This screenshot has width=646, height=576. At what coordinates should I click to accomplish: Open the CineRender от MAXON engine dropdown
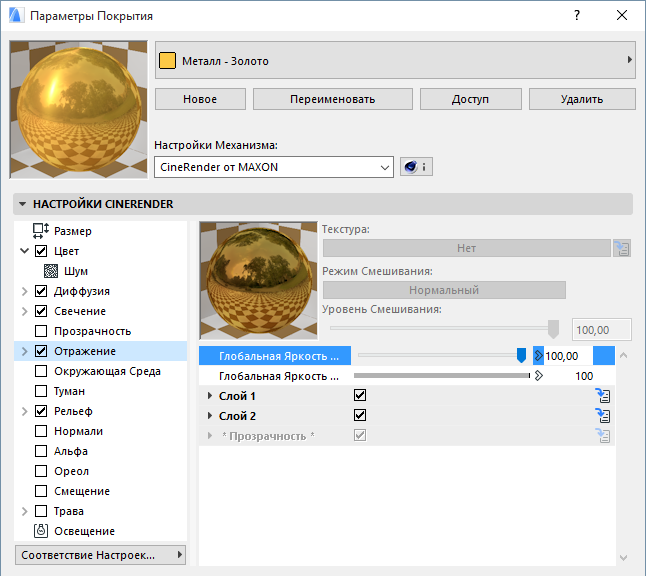(274, 167)
